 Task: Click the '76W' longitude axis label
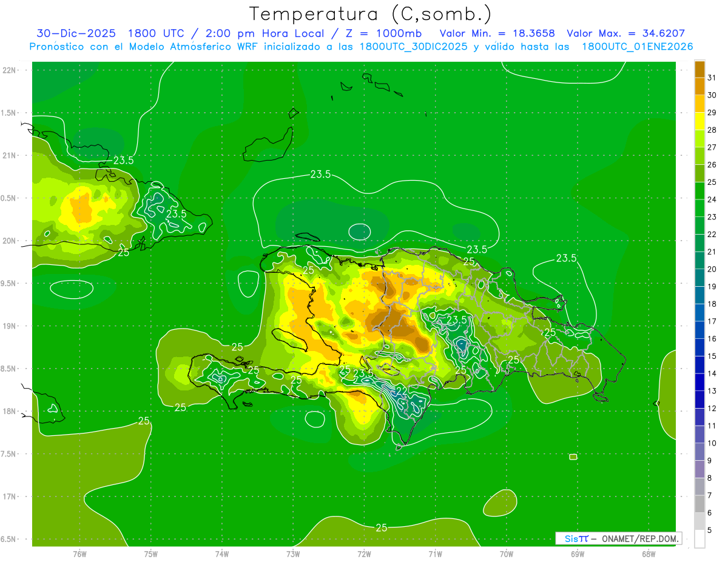click(79, 554)
